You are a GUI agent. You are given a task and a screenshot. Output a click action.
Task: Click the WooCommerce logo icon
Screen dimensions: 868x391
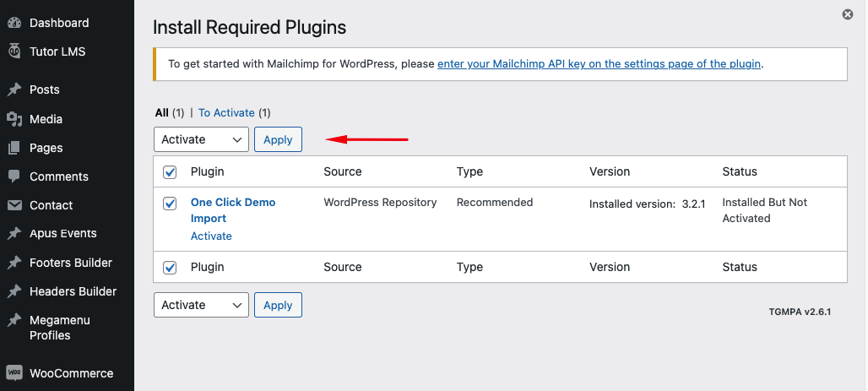[14, 373]
